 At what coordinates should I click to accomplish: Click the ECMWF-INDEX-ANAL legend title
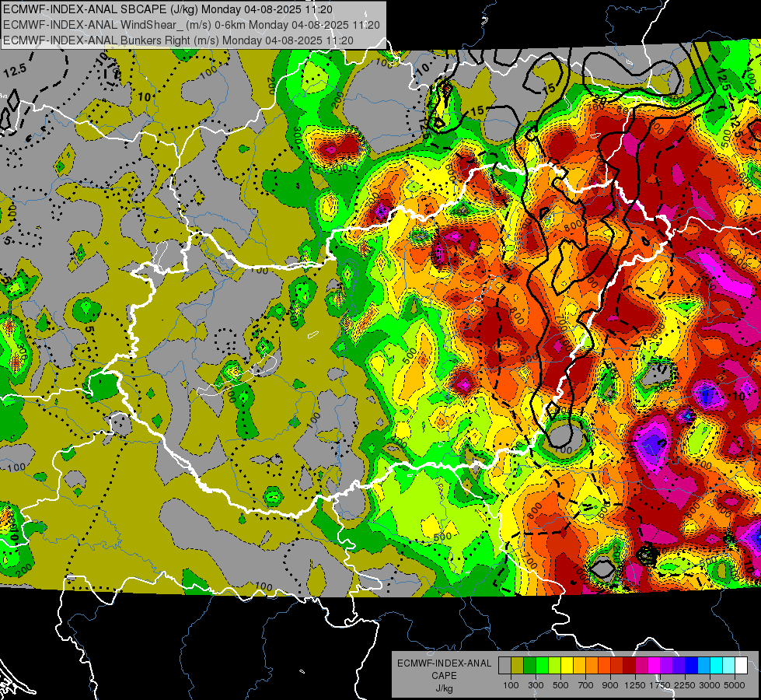click(444, 663)
